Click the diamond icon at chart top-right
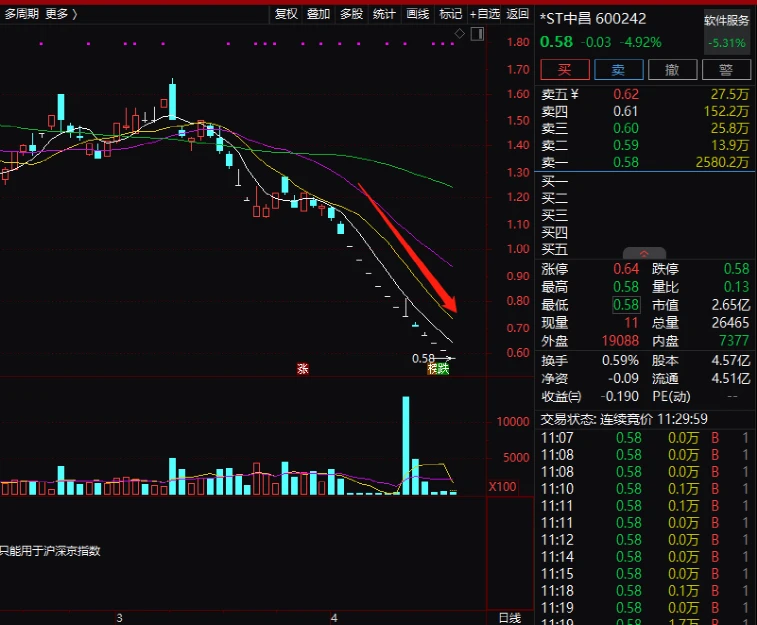The height and width of the screenshot is (625, 757). tap(460, 34)
